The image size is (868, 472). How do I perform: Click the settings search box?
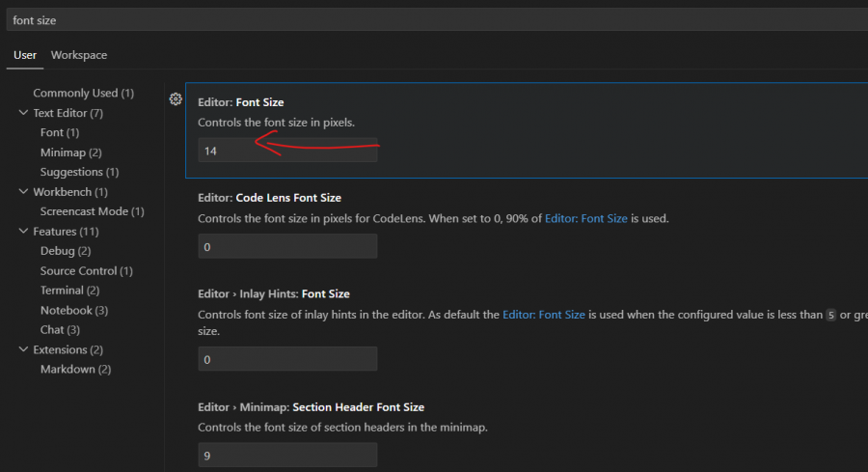[434, 20]
